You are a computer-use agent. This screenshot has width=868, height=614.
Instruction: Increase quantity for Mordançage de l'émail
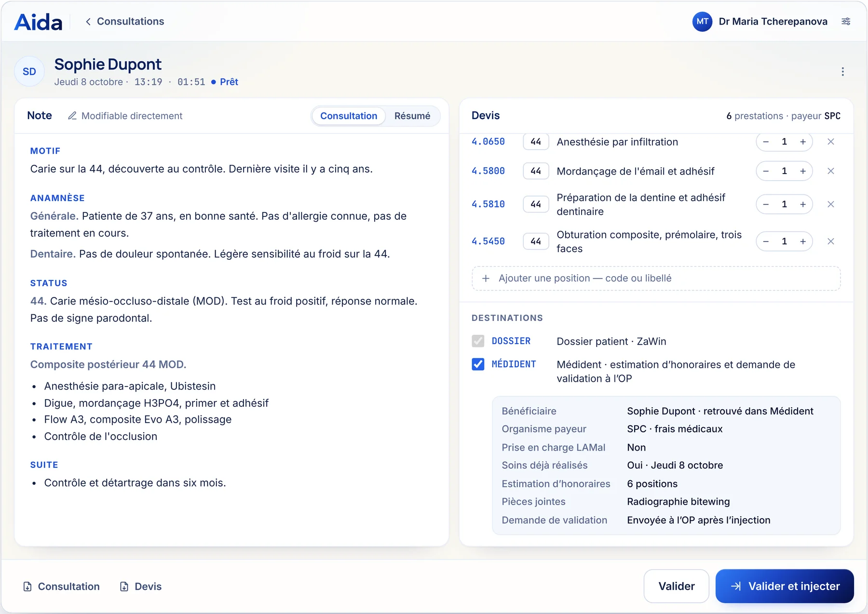[x=803, y=171]
